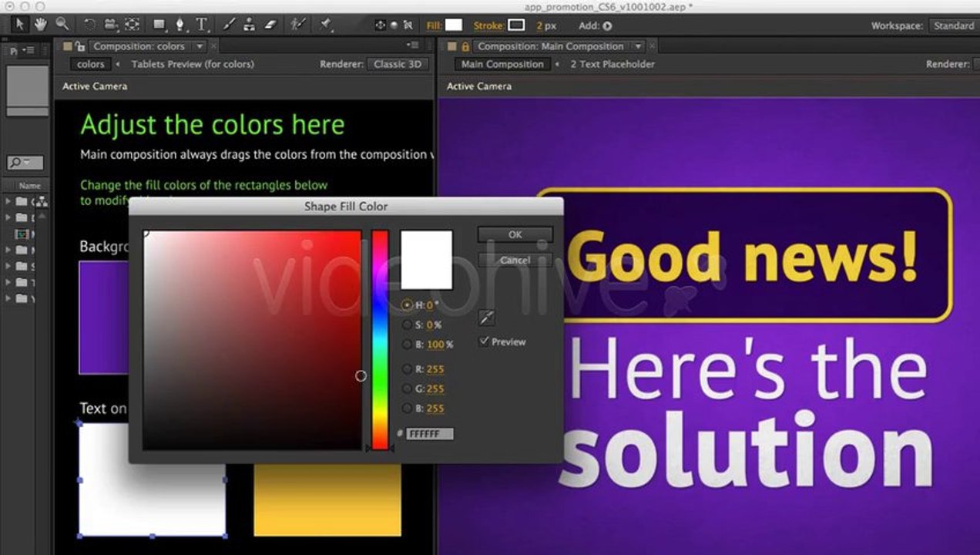The width and height of the screenshot is (980, 555).
Task: Select the Rectangle shape tool
Action: pyautogui.click(x=159, y=25)
